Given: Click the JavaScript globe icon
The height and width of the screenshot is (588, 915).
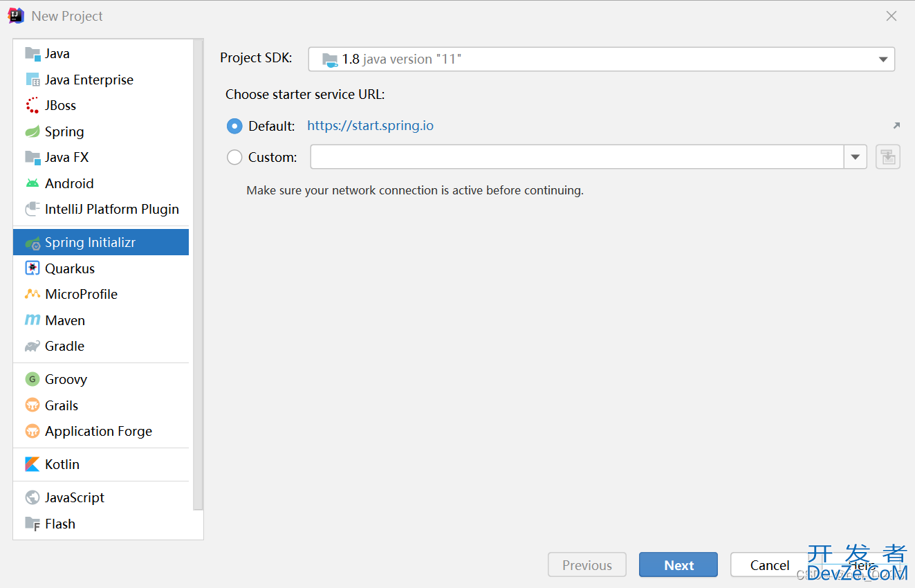Looking at the screenshot, I should point(33,497).
